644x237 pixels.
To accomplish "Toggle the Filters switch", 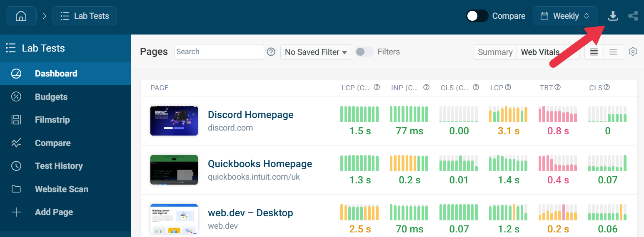I will [364, 52].
